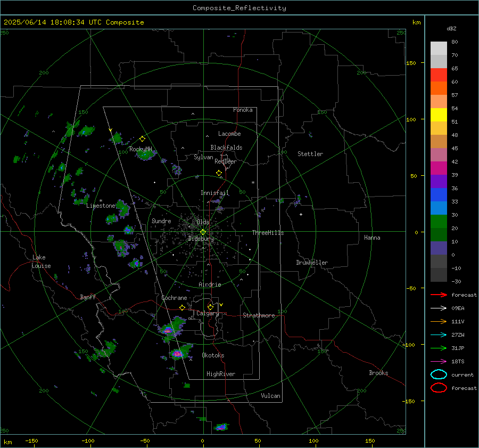Click the km unit label at top right
The height and width of the screenshot is (448, 479).
416,22
